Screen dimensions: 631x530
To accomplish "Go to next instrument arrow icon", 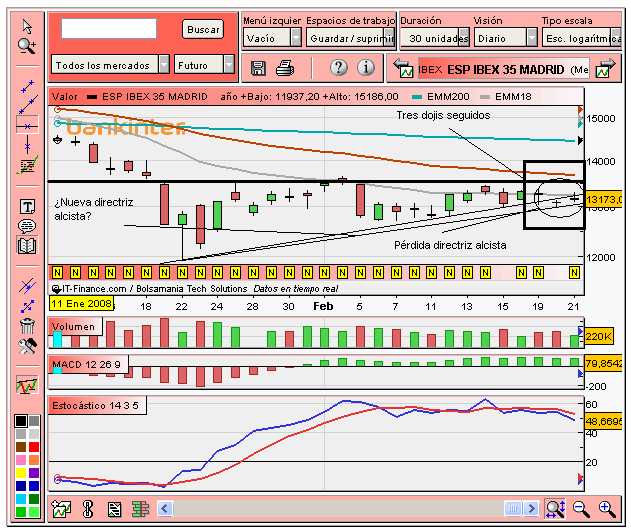I will tap(606, 68).
